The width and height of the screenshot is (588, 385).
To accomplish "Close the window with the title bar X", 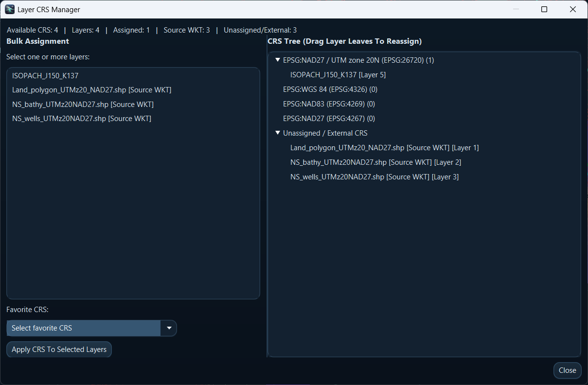I will (x=572, y=9).
